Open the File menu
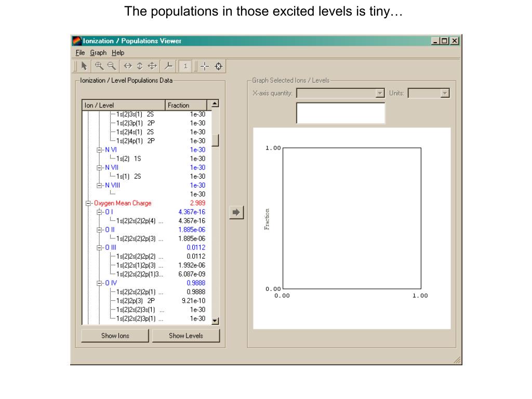Screen dimensions: 532x399 pyautogui.click(x=80, y=52)
